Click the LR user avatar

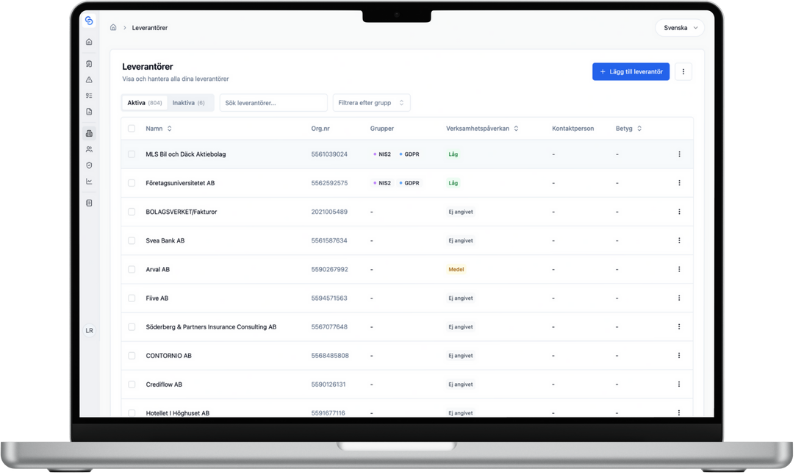tap(89, 330)
